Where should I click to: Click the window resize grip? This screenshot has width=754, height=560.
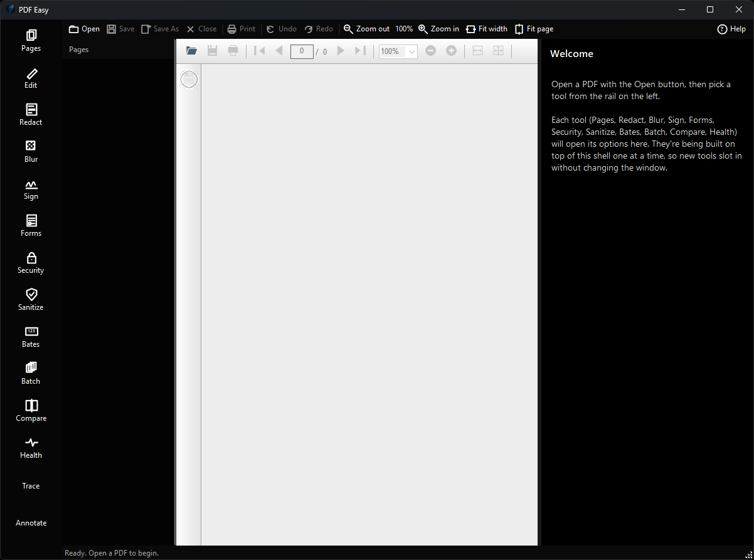click(x=748, y=554)
